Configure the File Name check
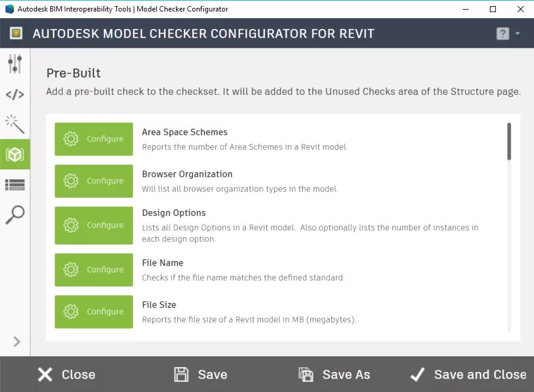The image size is (534, 392). click(x=94, y=270)
